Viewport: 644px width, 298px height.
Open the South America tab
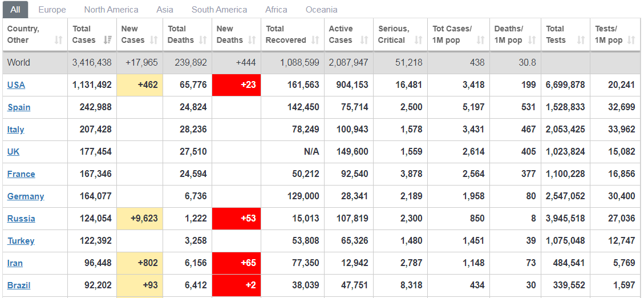[219, 10]
